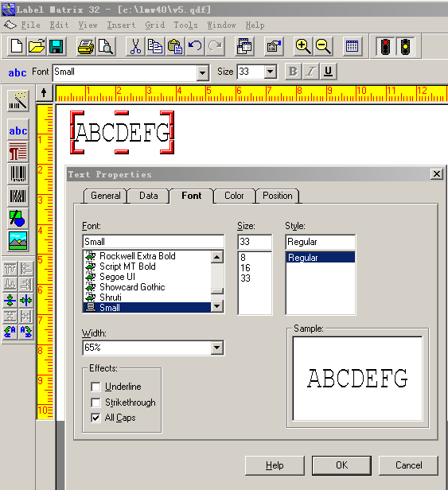
Task: Click the Zoom In magnifier icon
Action: (302, 46)
